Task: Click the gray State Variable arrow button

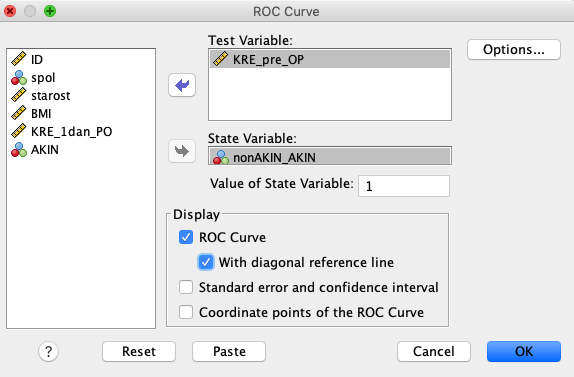Action: click(x=182, y=151)
